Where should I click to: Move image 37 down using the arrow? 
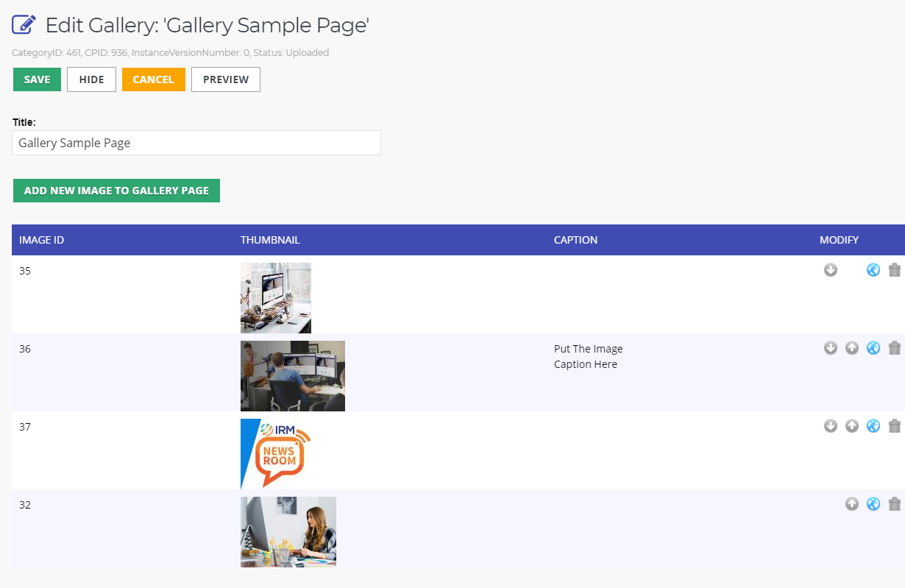831,426
